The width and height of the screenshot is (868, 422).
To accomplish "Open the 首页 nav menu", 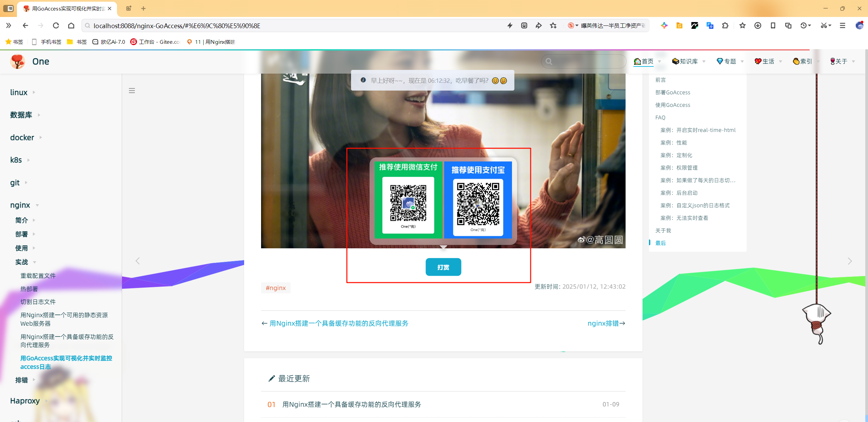I will click(x=647, y=61).
